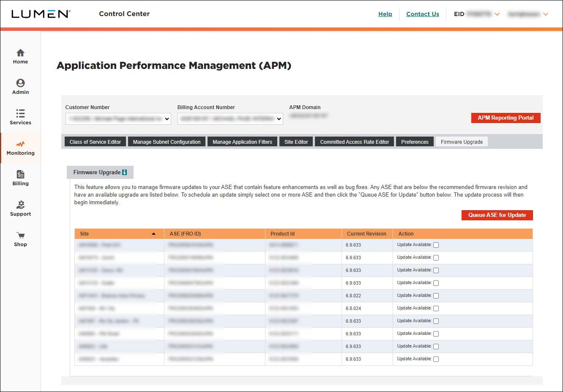
Task: Open the Admin sidebar section
Action: (20, 87)
